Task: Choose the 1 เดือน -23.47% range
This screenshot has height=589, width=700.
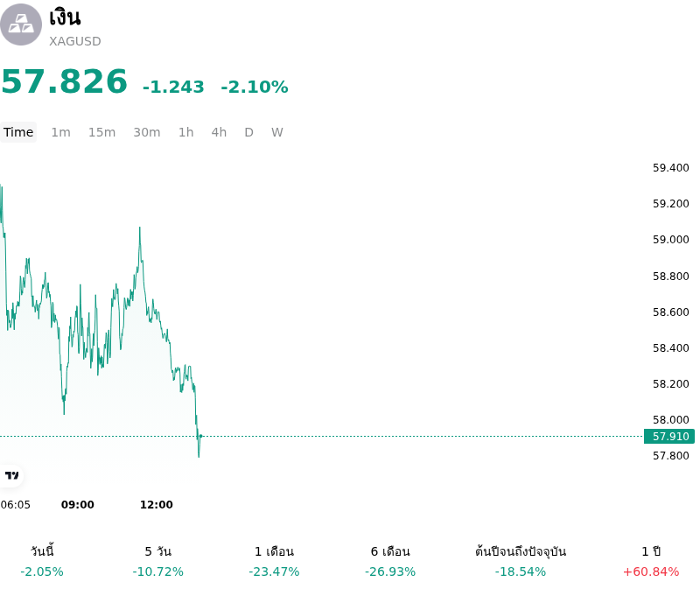Action: point(274,561)
